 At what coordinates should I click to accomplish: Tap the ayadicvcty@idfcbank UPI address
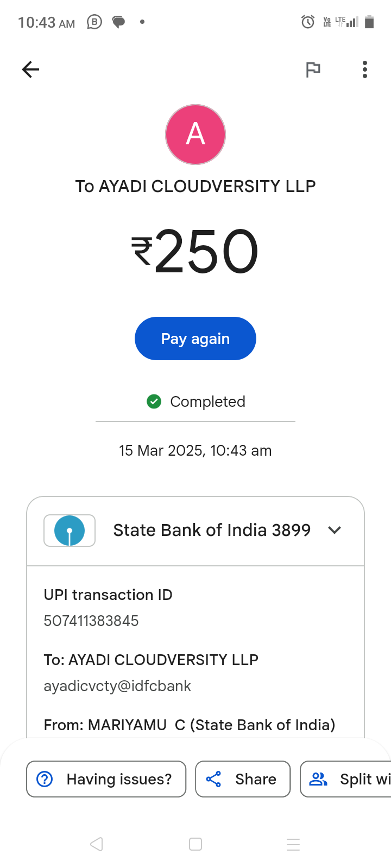coord(117,686)
